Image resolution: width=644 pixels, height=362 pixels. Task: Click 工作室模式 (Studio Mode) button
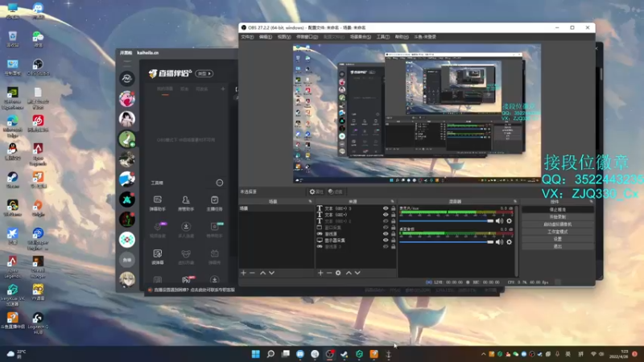pyautogui.click(x=557, y=232)
